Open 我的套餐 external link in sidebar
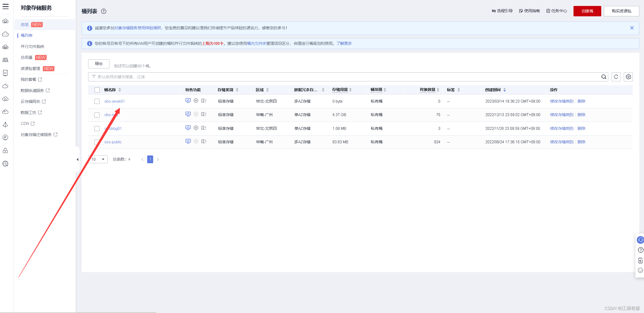Image resolution: width=644 pixels, height=313 pixels. click(x=31, y=80)
